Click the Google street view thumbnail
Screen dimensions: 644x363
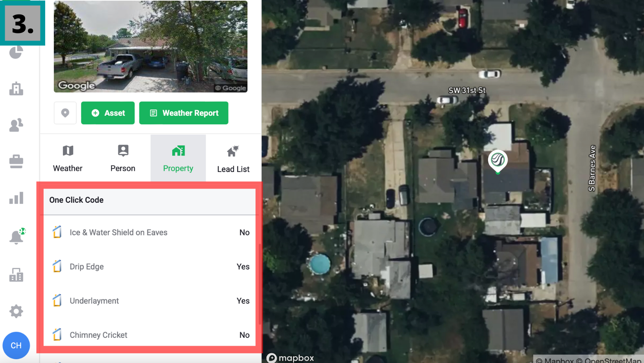tap(150, 46)
